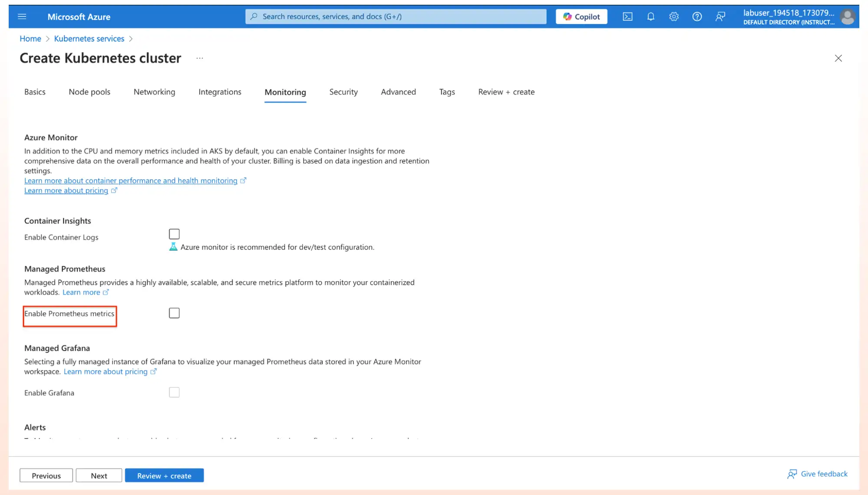This screenshot has width=868, height=495.
Task: Click the Azure Monitor heading
Action: pyautogui.click(x=51, y=138)
